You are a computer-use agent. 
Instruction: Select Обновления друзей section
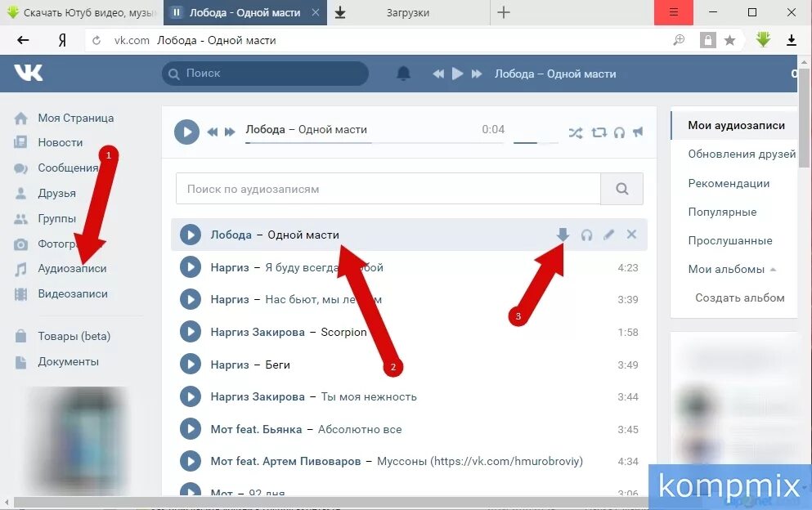742,154
